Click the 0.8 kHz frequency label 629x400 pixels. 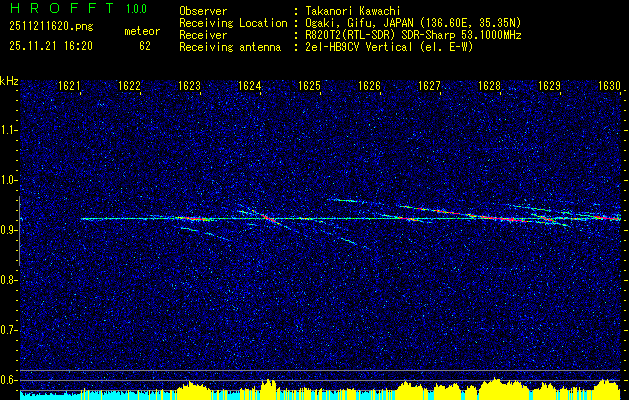[x=8, y=280]
